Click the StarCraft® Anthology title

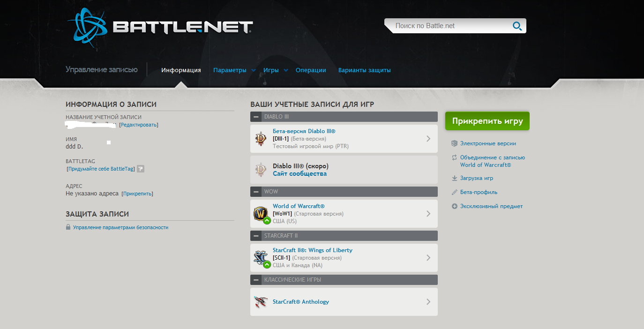301,302
